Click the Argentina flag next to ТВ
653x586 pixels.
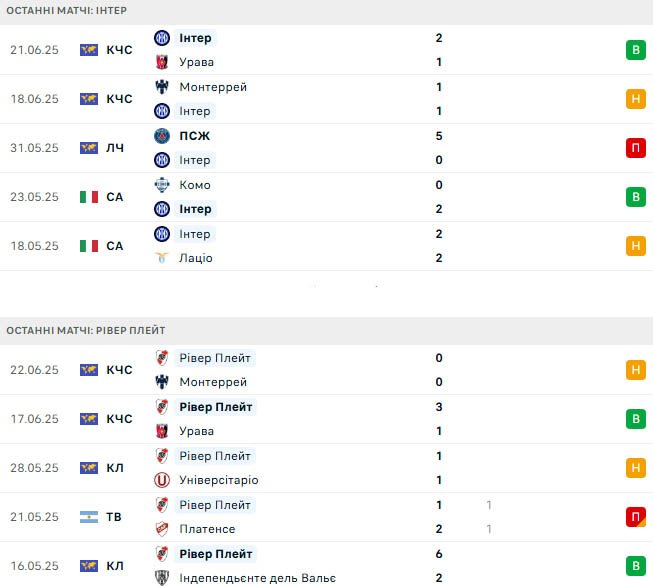(x=89, y=517)
